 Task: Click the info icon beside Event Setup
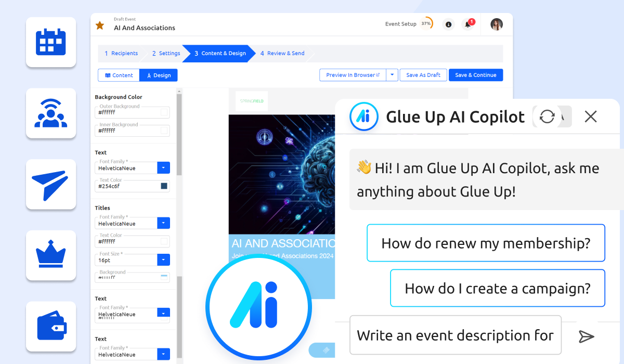point(448,24)
